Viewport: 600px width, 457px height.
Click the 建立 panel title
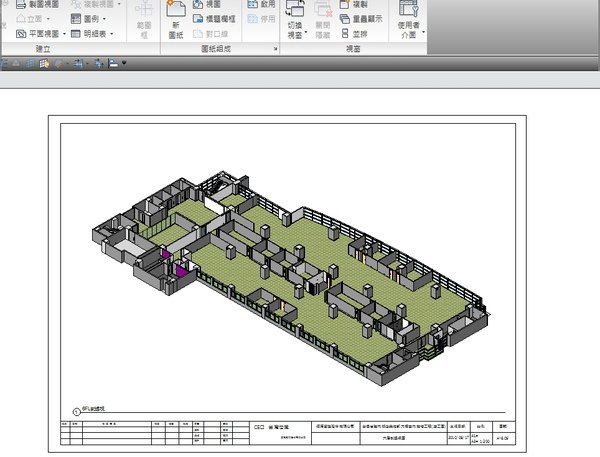43,49
